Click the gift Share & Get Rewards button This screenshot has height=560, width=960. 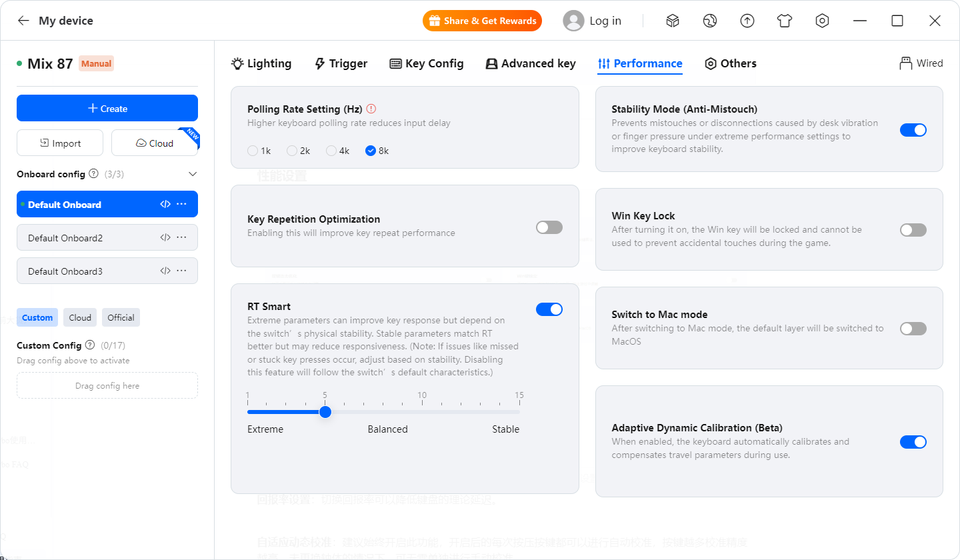click(482, 21)
